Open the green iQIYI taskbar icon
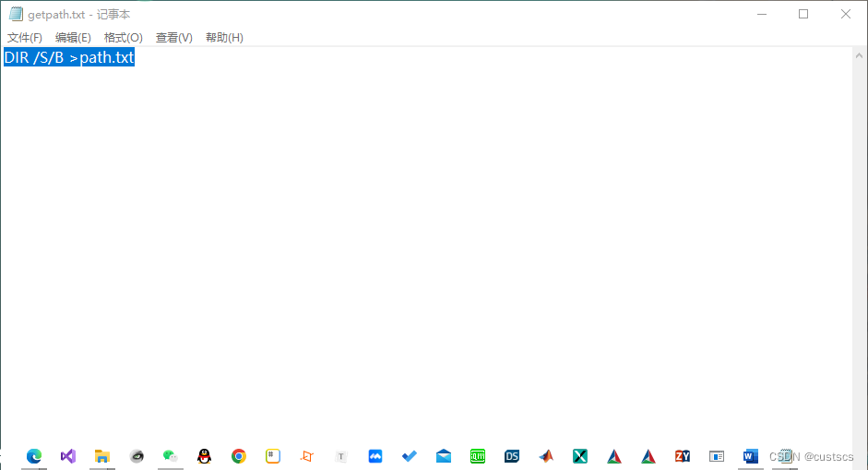 478,456
